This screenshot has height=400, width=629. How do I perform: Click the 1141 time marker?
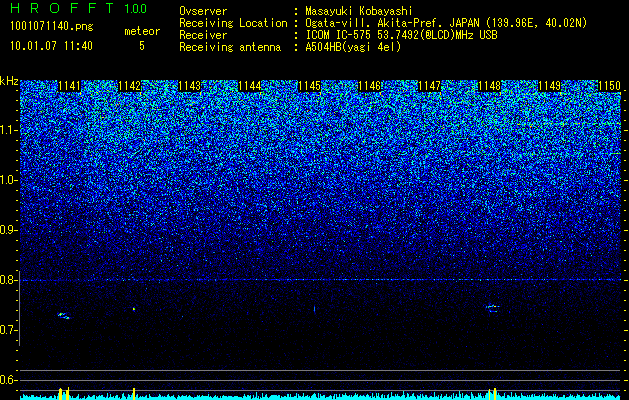click(x=69, y=86)
